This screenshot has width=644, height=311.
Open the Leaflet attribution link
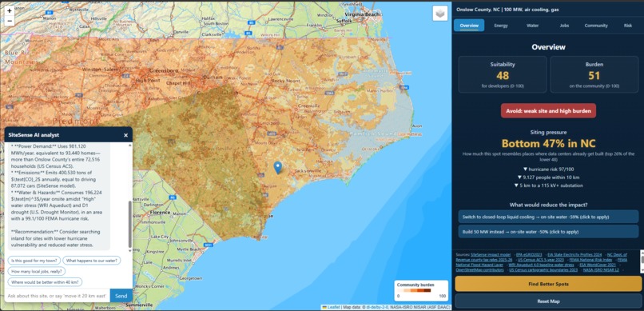coord(332,307)
